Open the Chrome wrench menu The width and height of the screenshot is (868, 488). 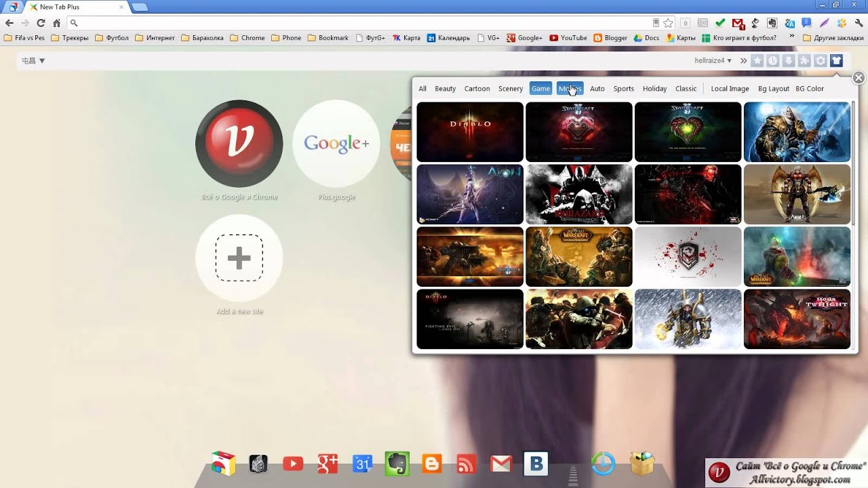tap(859, 23)
